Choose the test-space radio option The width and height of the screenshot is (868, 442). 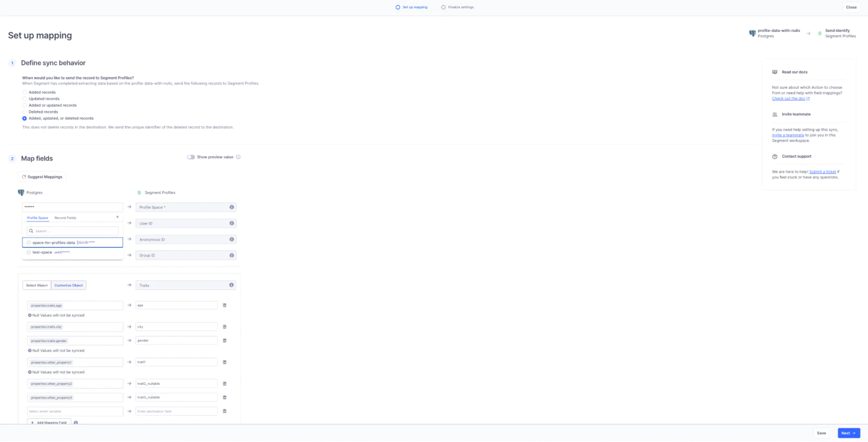29,252
